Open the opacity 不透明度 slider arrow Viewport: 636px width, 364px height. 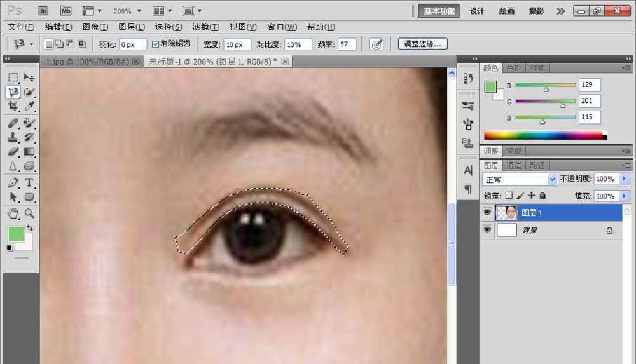(625, 179)
